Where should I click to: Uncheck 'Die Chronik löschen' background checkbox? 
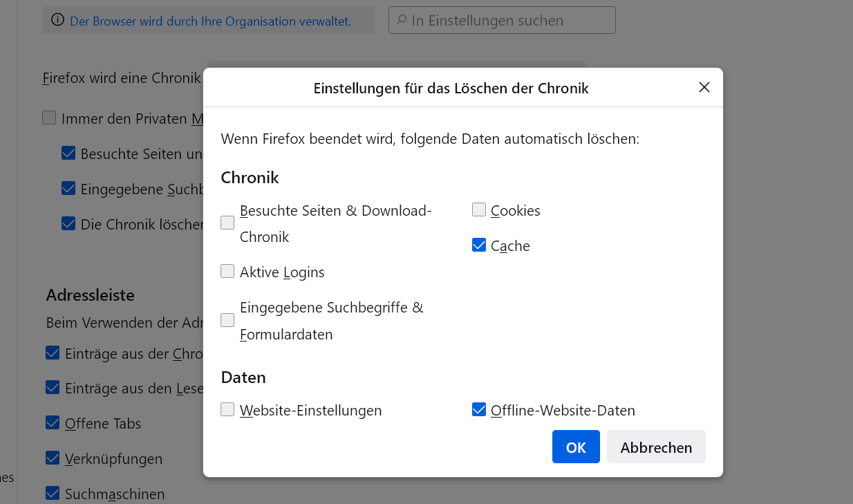[68, 223]
